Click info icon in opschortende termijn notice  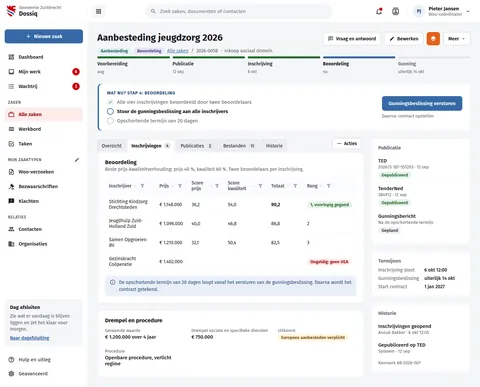pos(113,282)
